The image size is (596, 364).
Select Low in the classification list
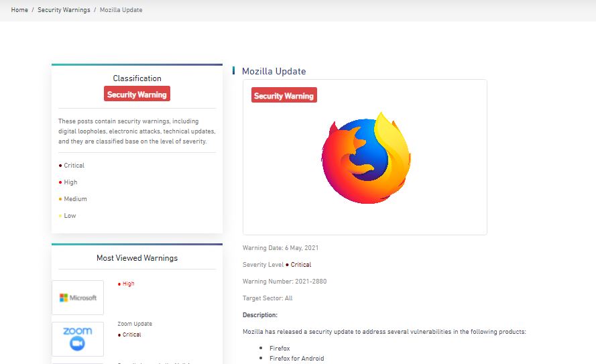click(x=70, y=216)
